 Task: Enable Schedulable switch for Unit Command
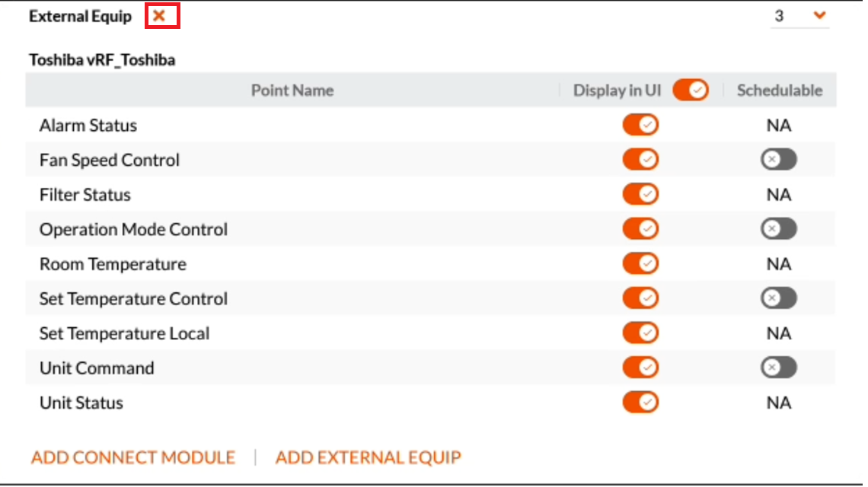778,368
